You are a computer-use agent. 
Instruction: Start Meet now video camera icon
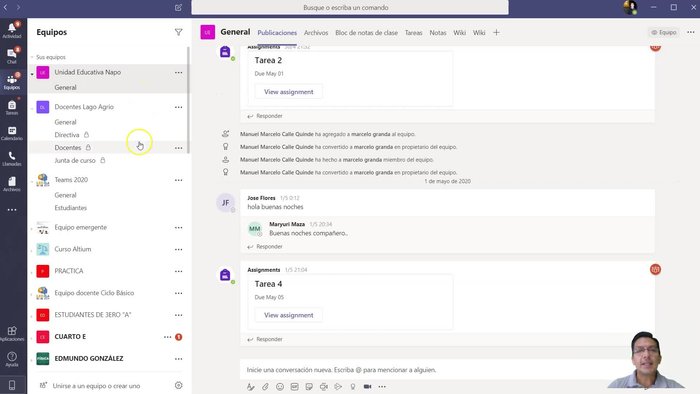pyautogui.click(x=367, y=386)
